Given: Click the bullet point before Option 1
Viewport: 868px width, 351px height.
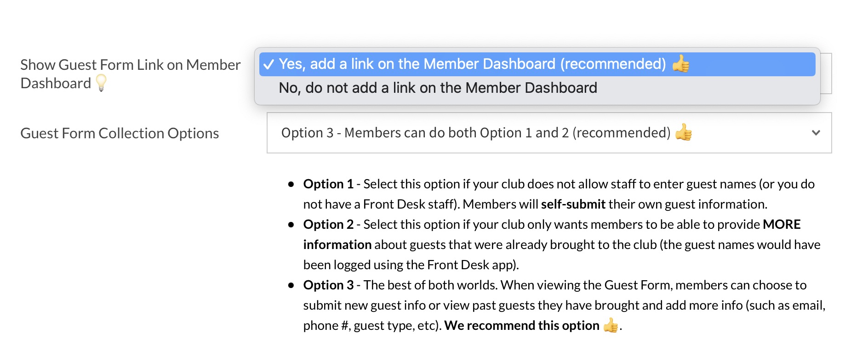Looking at the screenshot, I should pos(291,184).
